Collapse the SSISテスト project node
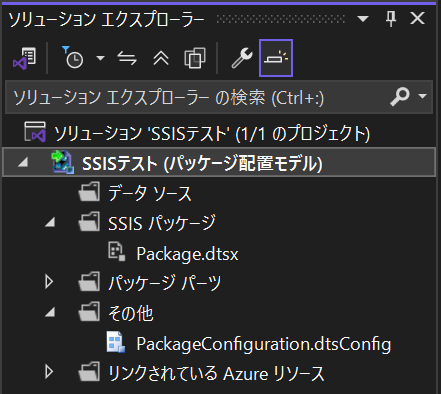The height and width of the screenshot is (394, 441). click(x=23, y=162)
